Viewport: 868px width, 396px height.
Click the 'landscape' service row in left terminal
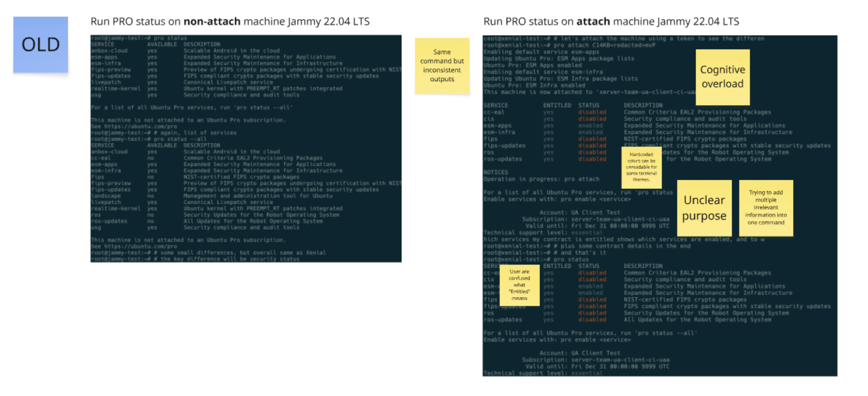211,196
